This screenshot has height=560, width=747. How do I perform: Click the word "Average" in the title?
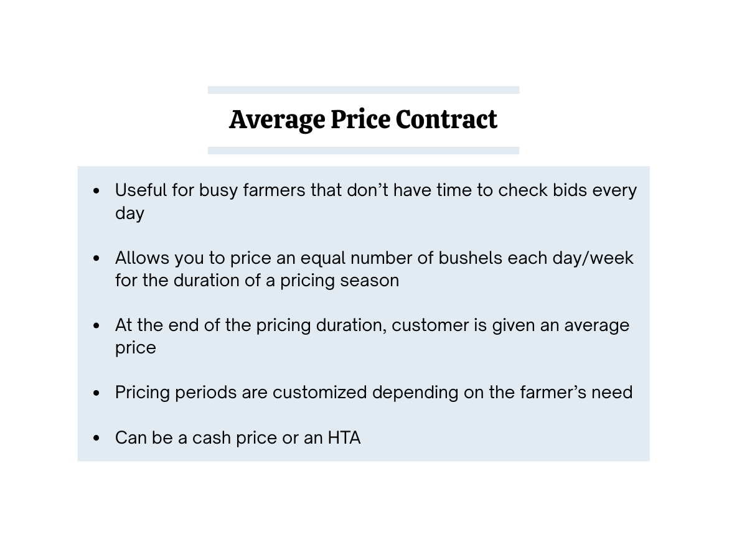277,121
